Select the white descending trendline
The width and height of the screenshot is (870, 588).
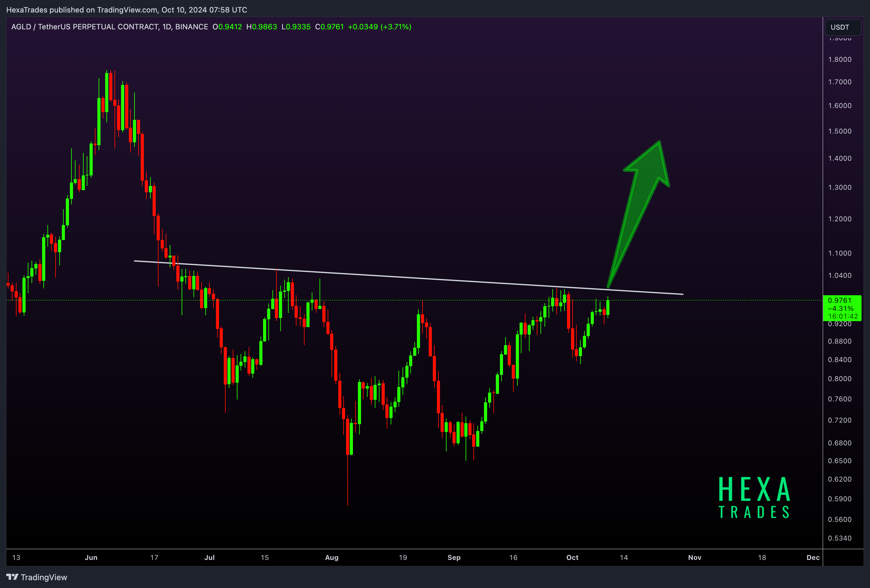coord(409,277)
